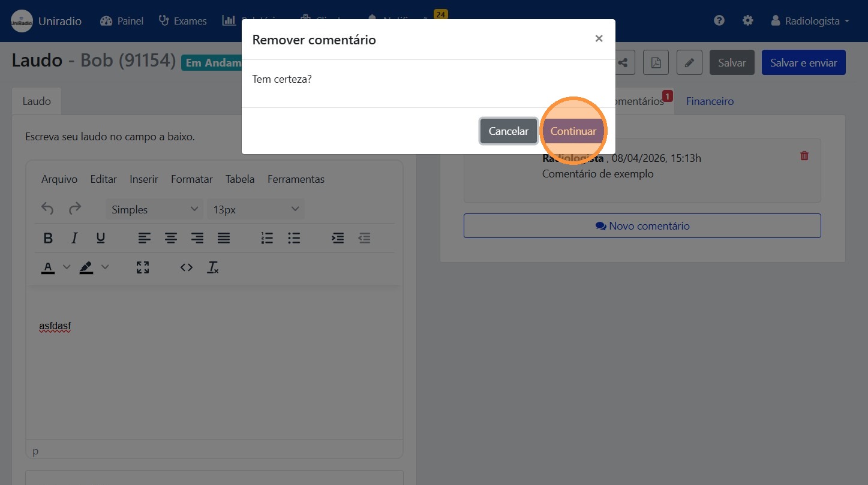Open the Formatar menu in the editor
This screenshot has height=485, width=868.
point(191,179)
